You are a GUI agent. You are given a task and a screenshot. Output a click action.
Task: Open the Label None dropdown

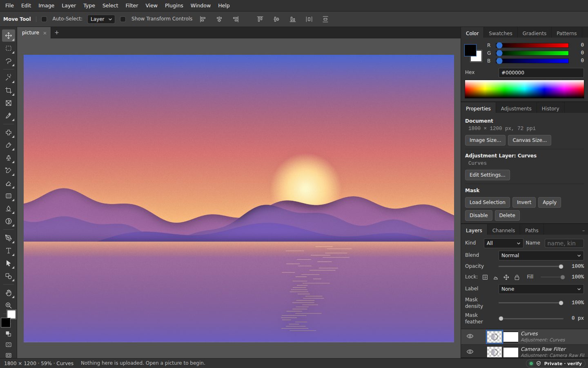(x=541, y=289)
